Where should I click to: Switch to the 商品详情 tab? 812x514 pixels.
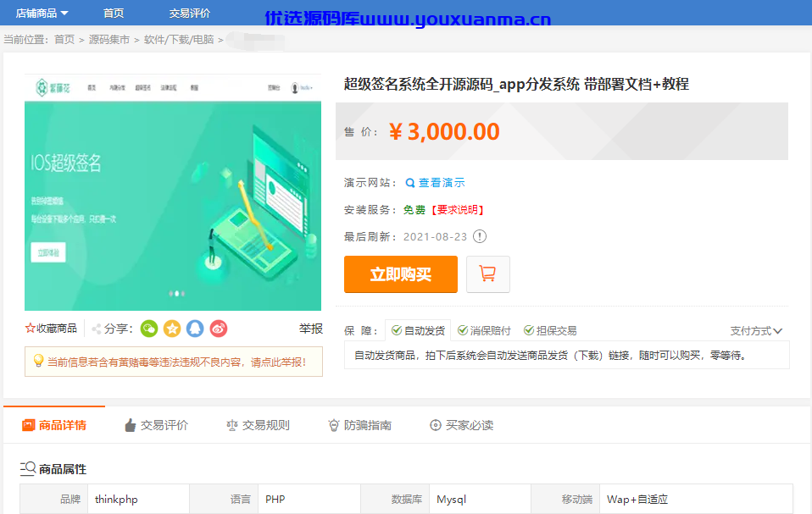tap(54, 425)
